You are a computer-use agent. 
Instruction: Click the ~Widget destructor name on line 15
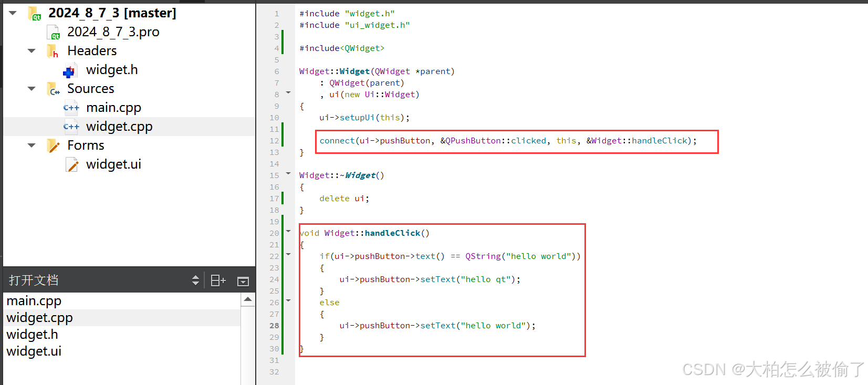360,175
